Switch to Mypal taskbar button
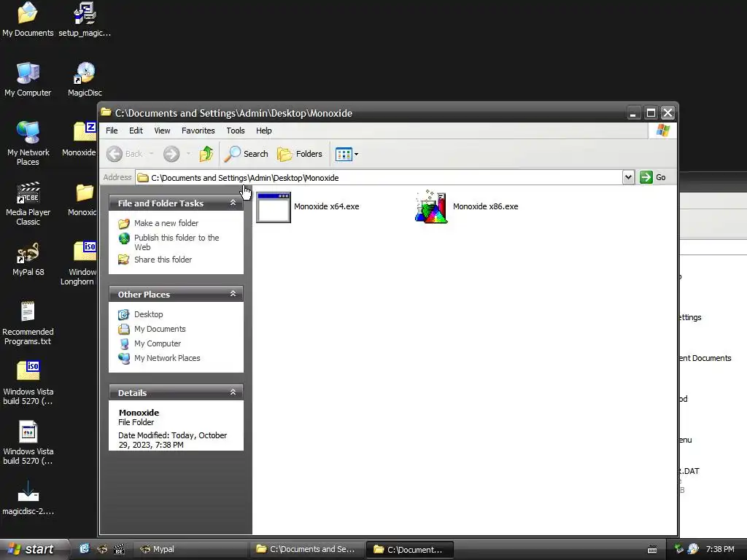 [189, 549]
